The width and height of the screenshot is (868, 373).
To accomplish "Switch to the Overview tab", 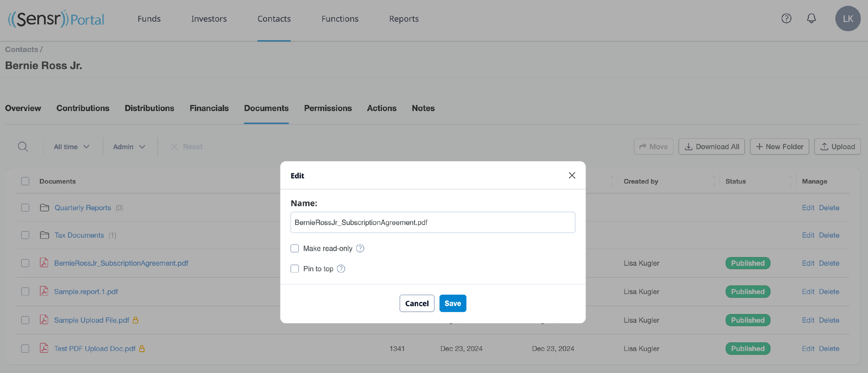I will (23, 108).
